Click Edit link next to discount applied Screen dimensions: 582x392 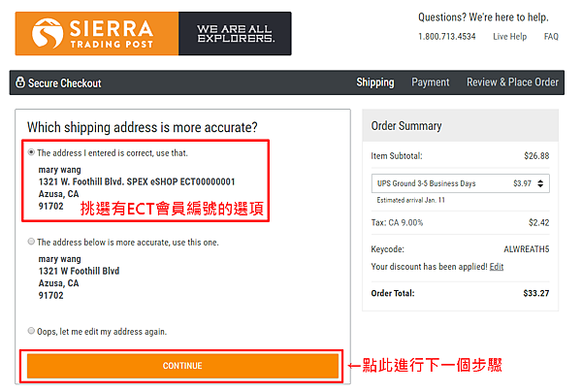[x=497, y=267]
